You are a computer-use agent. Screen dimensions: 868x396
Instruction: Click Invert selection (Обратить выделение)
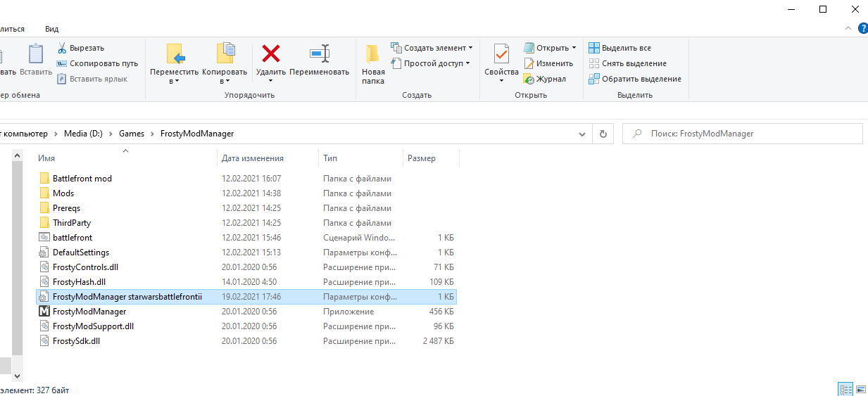click(641, 79)
